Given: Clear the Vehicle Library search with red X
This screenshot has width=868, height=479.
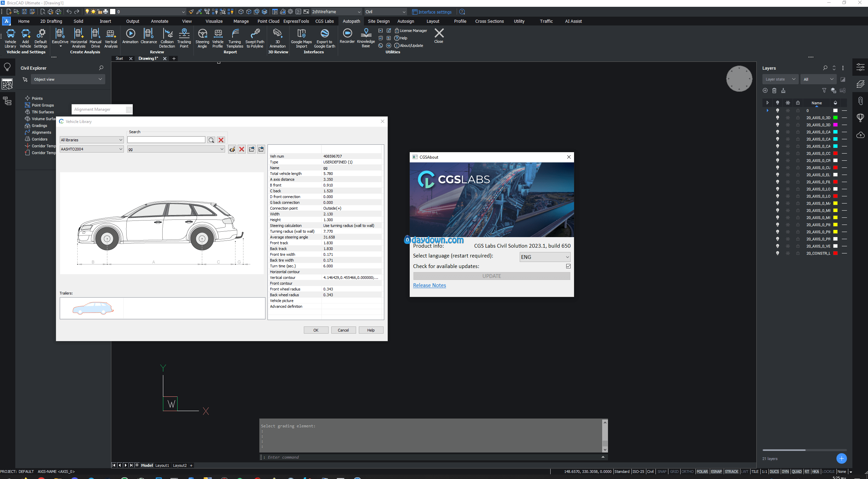Looking at the screenshot, I should (x=221, y=140).
